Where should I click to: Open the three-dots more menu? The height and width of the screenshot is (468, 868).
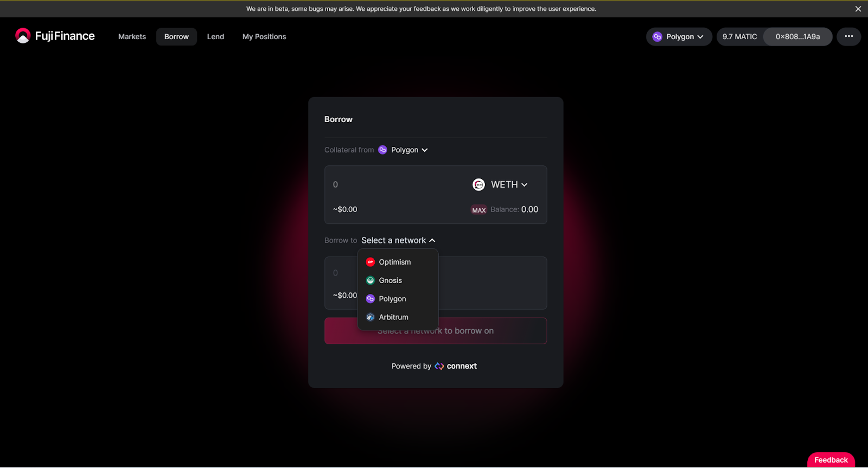click(848, 36)
